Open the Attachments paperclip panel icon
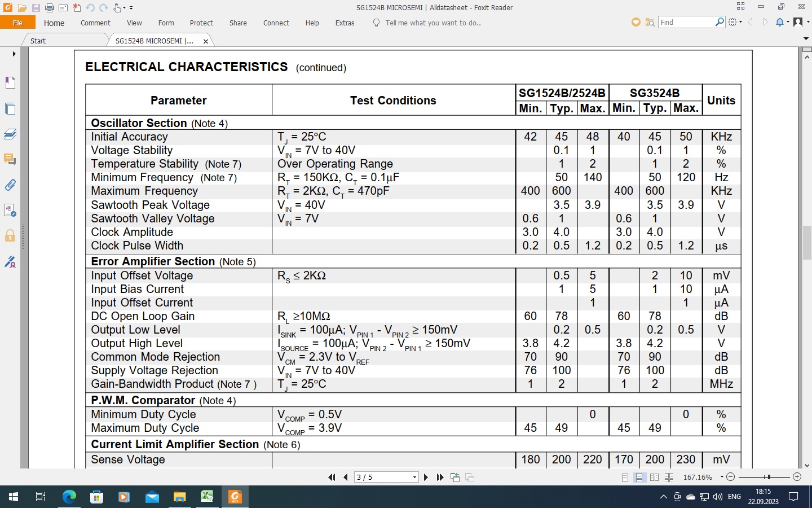This screenshot has height=508, width=812. [x=10, y=185]
